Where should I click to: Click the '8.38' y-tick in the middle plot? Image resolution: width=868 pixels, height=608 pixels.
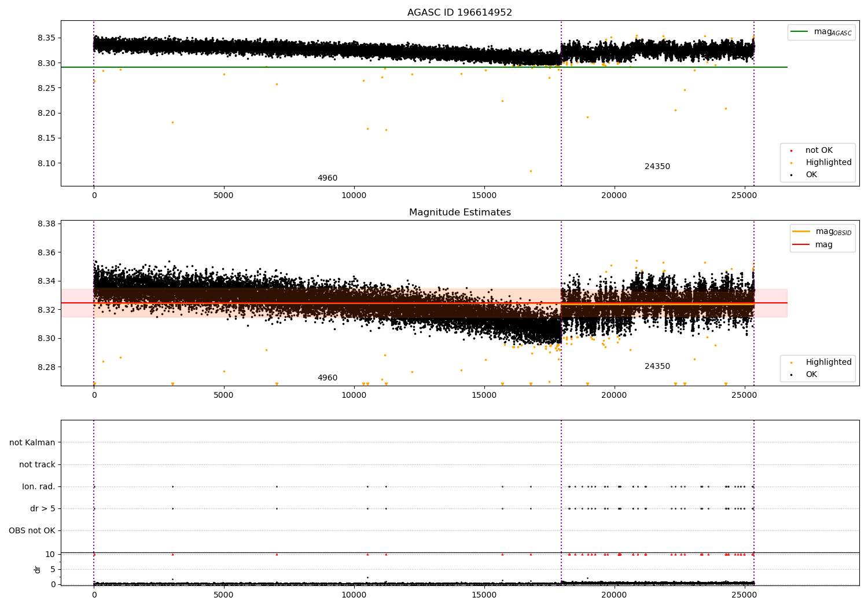point(46,224)
